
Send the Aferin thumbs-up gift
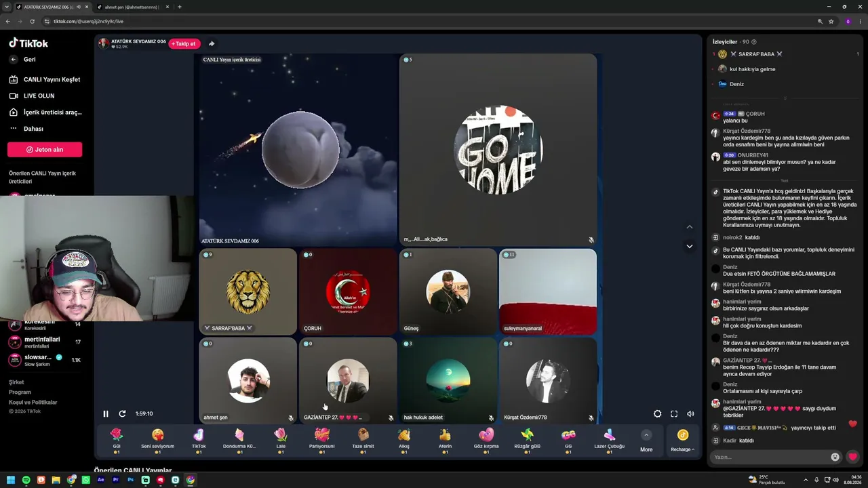click(x=445, y=440)
